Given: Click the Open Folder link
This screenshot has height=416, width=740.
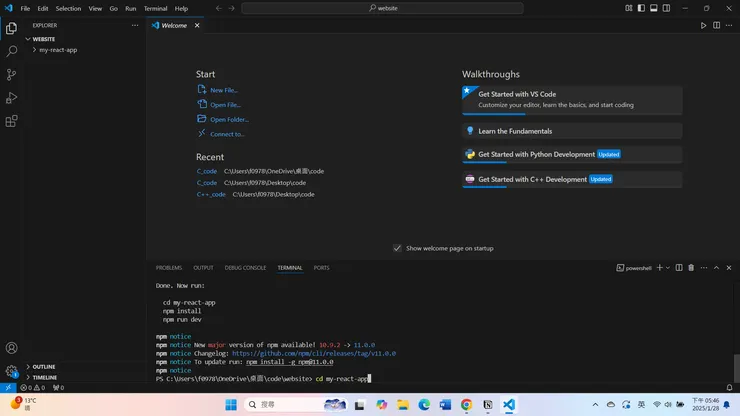Looking at the screenshot, I should coord(229,119).
